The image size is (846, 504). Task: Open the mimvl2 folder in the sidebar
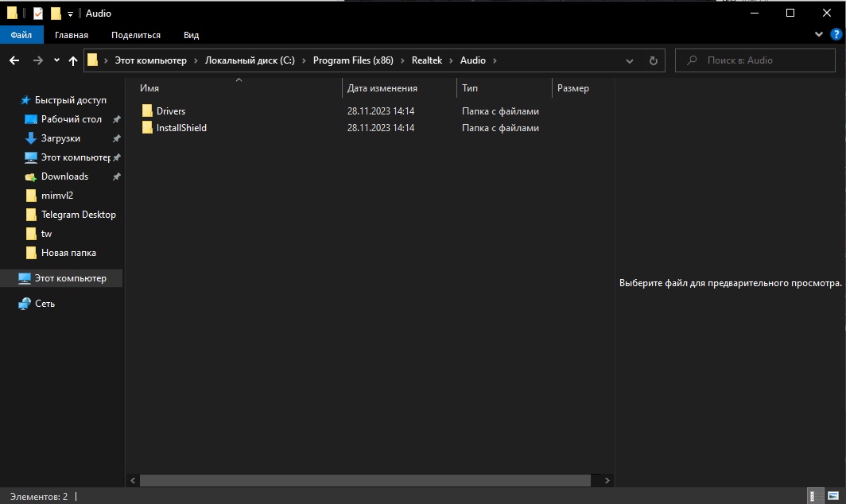57,196
